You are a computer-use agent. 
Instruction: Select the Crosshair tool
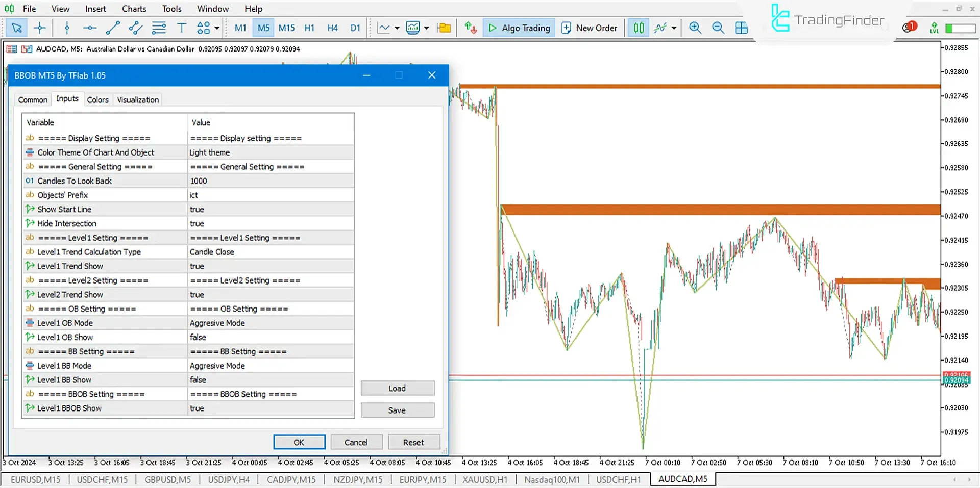[40, 28]
